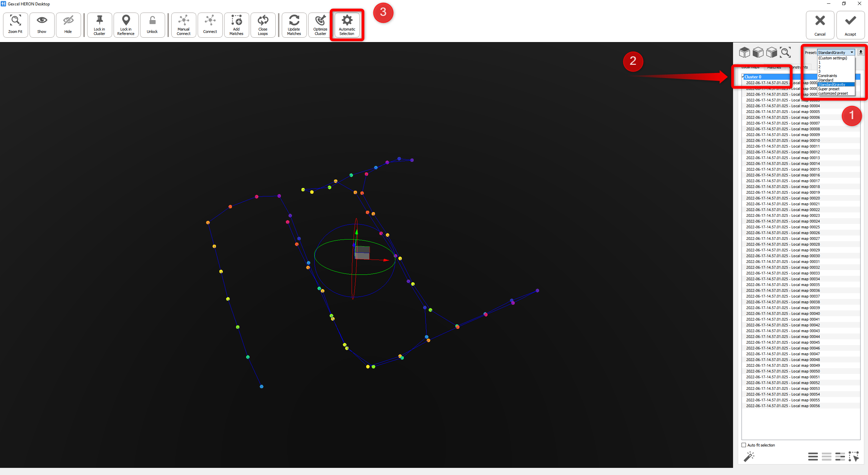Click the Update Matches icon
This screenshot has width=868, height=475.
294,25
